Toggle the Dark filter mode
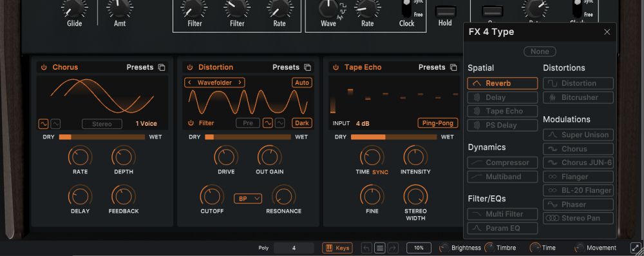The width and height of the screenshot is (644, 256). (302, 123)
